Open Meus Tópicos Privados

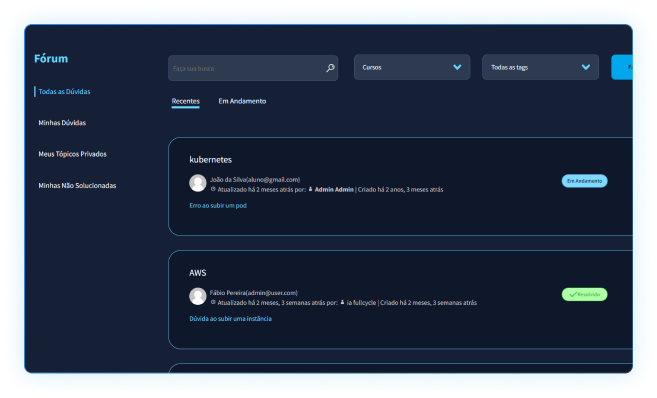click(72, 154)
